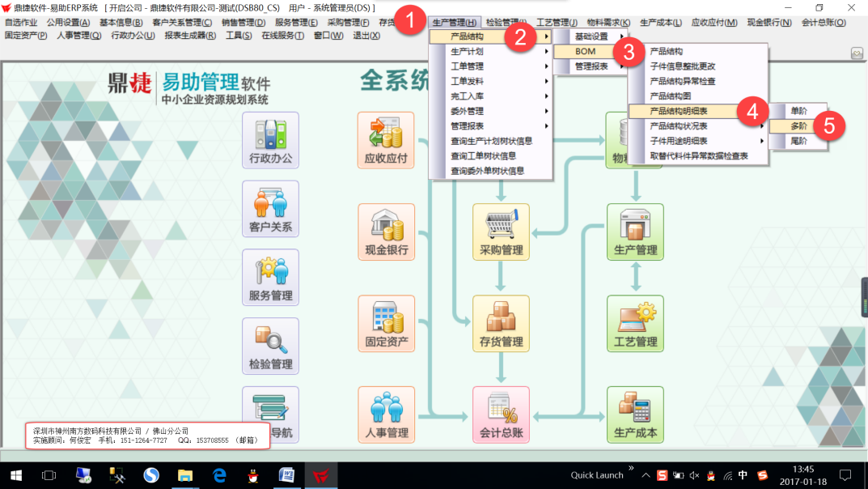Expand the 完工入库 submenu arrow

click(x=546, y=96)
